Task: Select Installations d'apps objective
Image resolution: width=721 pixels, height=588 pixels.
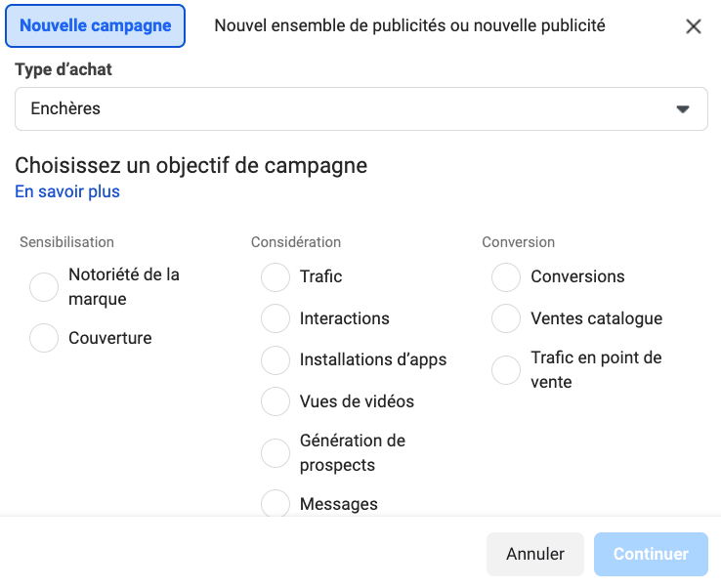Action: click(276, 359)
